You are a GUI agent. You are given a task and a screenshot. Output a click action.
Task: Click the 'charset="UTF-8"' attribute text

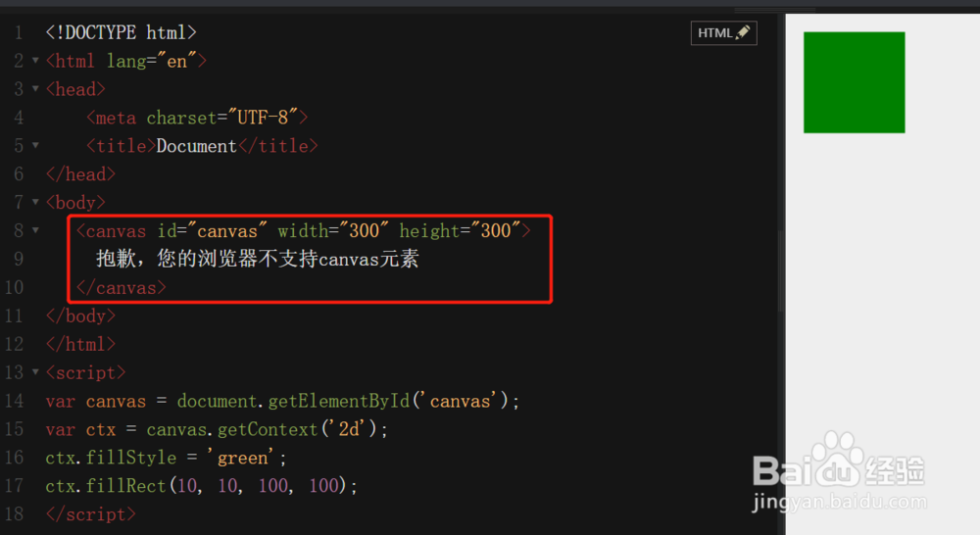pyautogui.click(x=221, y=118)
